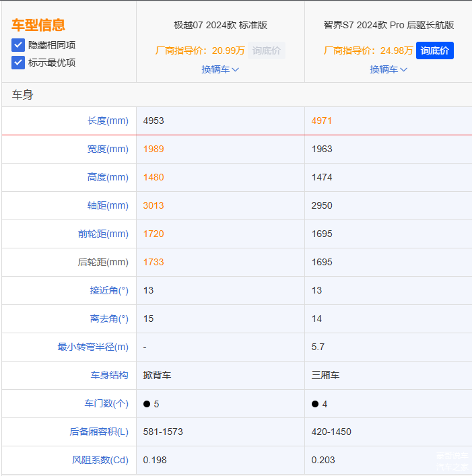
Task: Click 厂商指导价: 20.99万 price text
Action: pos(200,50)
